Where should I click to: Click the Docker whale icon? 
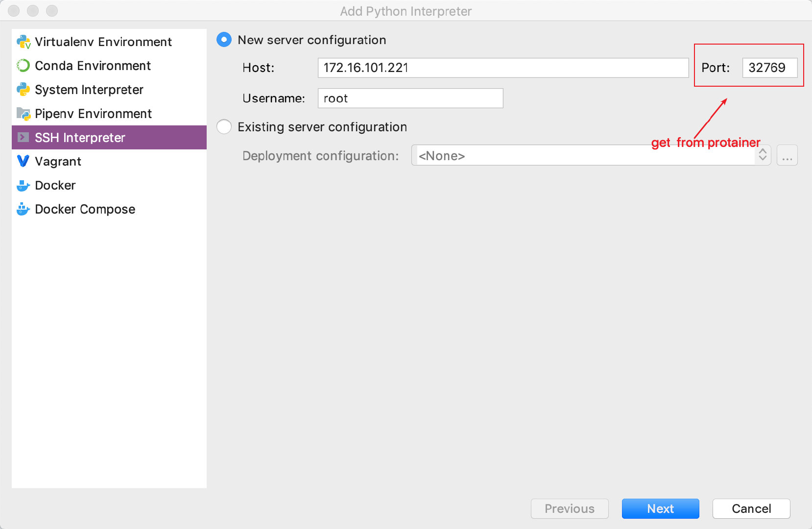pyautogui.click(x=23, y=186)
